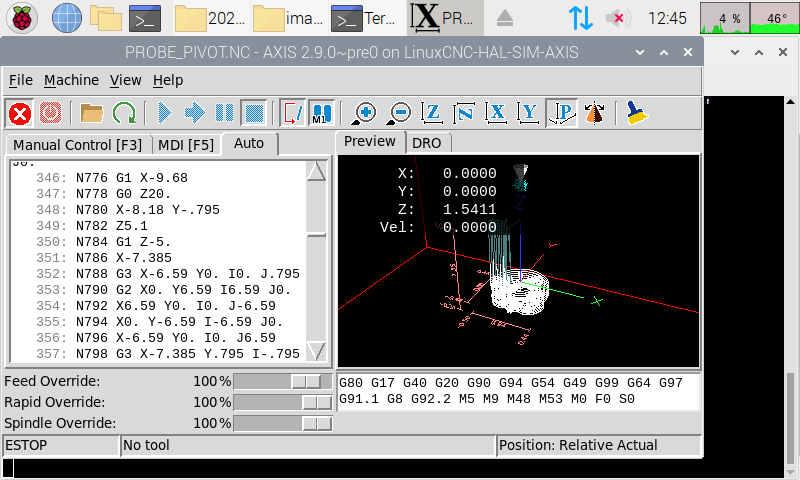Click the 46° temperature monitor
This screenshot has width=800, height=480.
click(x=774, y=18)
